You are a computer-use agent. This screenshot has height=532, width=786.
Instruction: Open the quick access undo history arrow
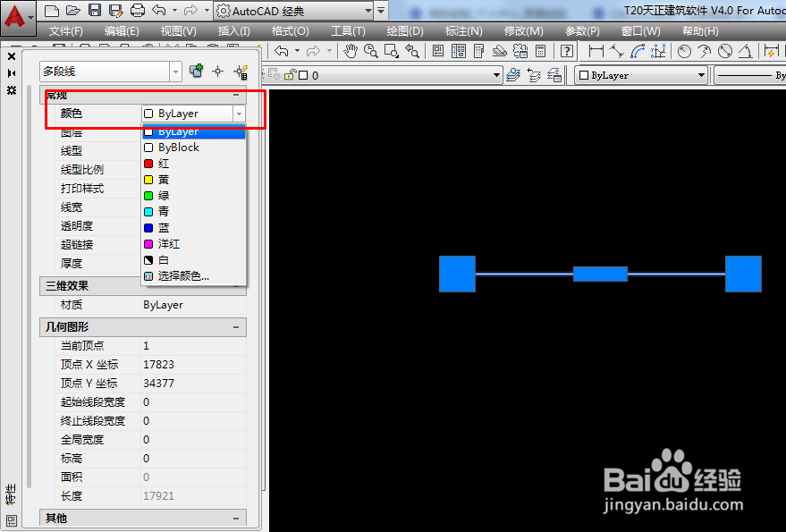(x=174, y=10)
